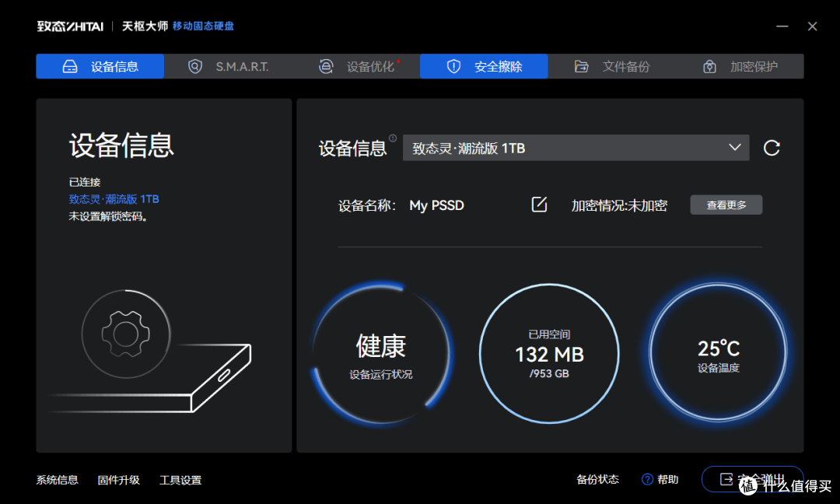This screenshot has height=504, width=840.
Task: Click the drive icon in 设备信息 tab
Action: (70, 66)
